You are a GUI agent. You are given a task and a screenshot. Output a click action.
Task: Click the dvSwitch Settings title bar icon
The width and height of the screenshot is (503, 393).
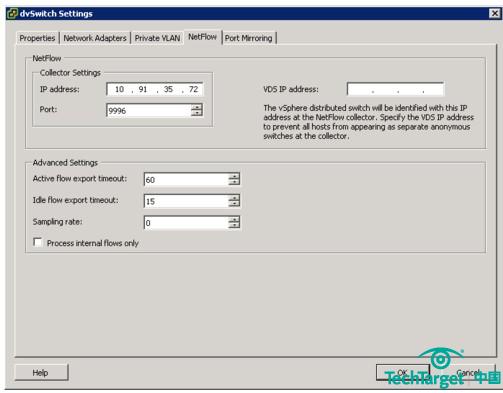coord(12,14)
